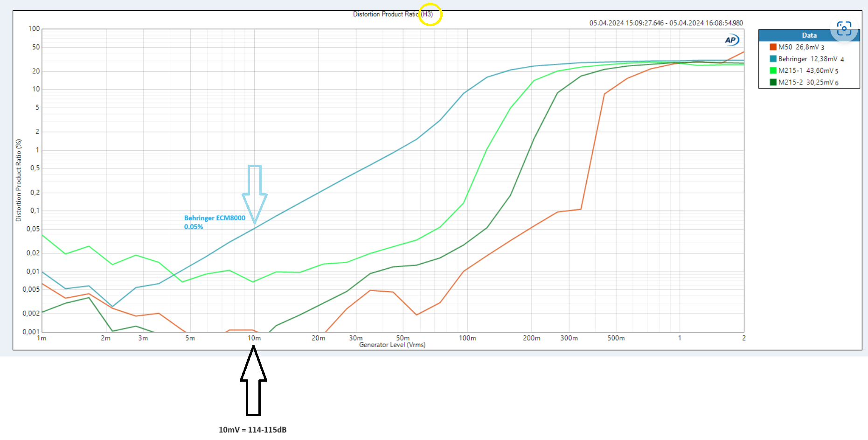Screen dimensions: 868x440
Task: Click the teal Behringer color swatch
Action: coord(773,59)
